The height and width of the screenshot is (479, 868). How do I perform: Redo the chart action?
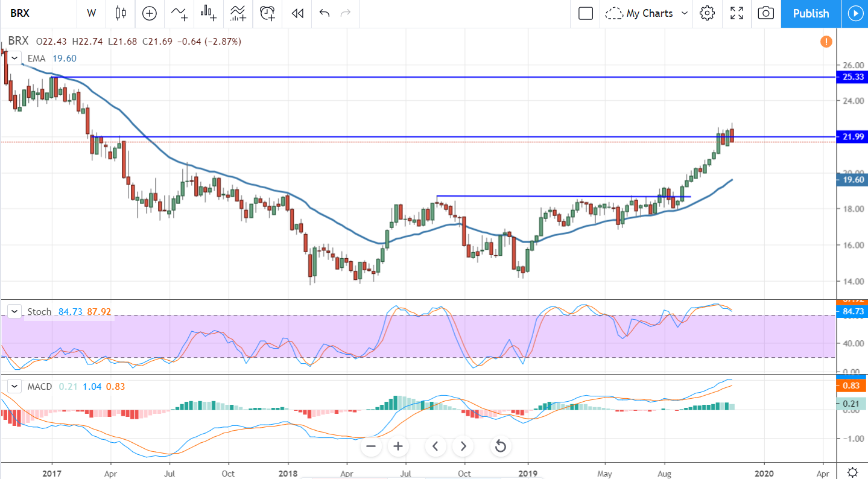[344, 13]
